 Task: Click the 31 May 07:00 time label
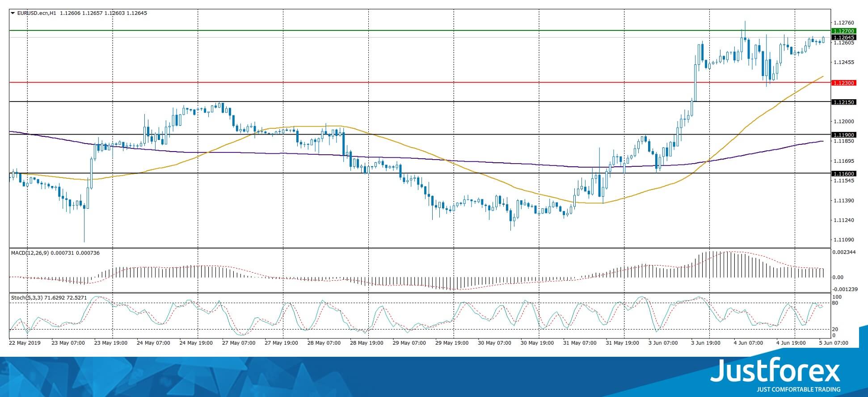point(580,343)
